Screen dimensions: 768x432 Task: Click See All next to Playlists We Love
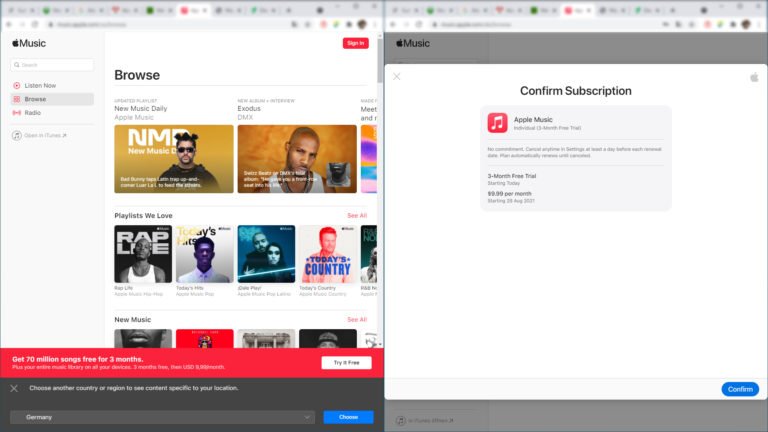tap(357, 216)
